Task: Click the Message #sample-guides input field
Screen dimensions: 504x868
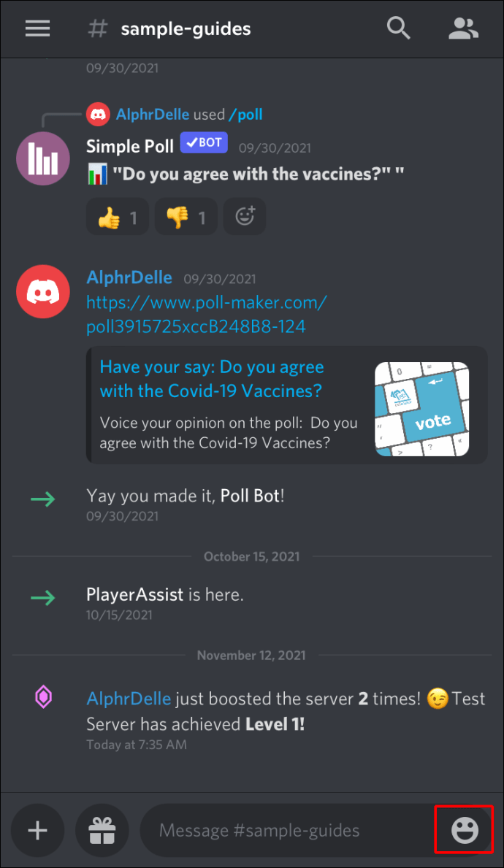Action: click(x=288, y=830)
